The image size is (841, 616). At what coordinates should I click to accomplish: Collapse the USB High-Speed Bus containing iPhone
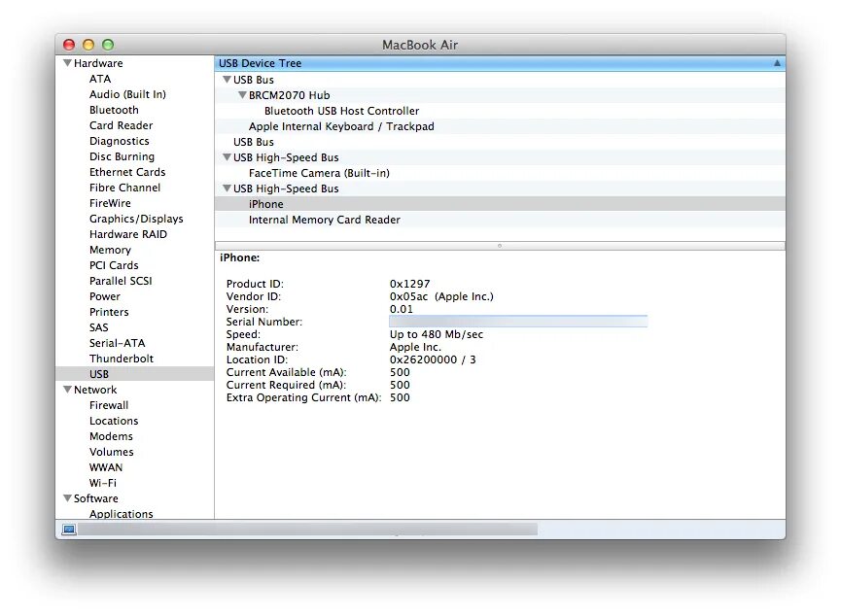(x=227, y=188)
